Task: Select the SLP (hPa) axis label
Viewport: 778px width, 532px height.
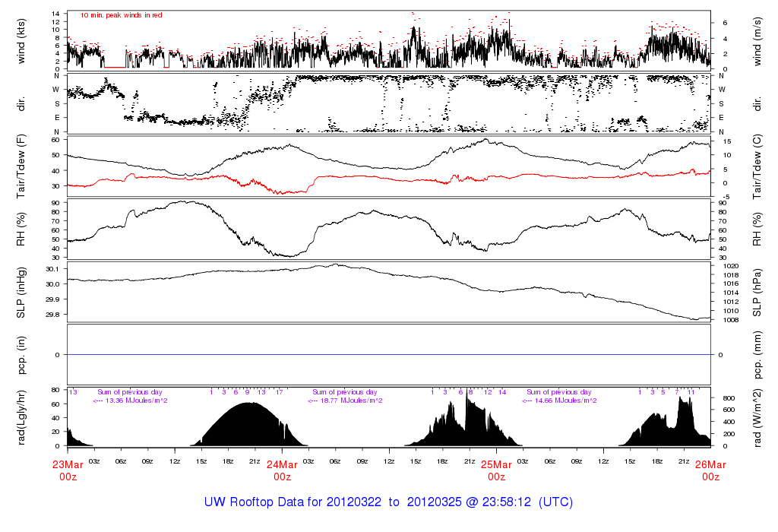Action: (757, 293)
